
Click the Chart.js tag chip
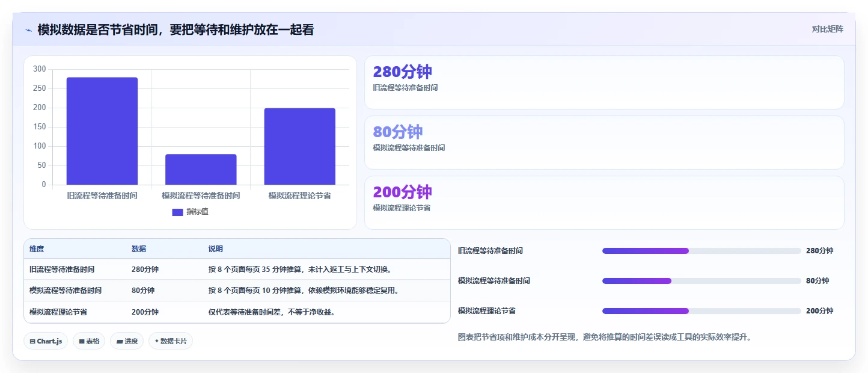click(x=46, y=341)
